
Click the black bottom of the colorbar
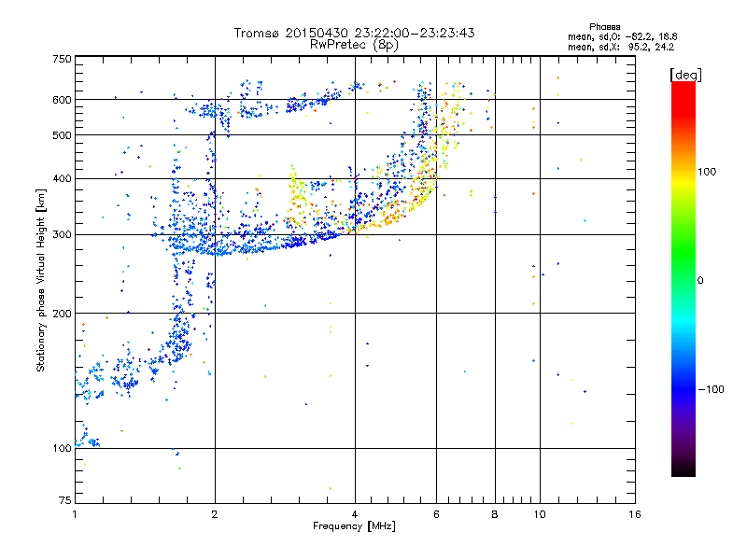tap(684, 469)
